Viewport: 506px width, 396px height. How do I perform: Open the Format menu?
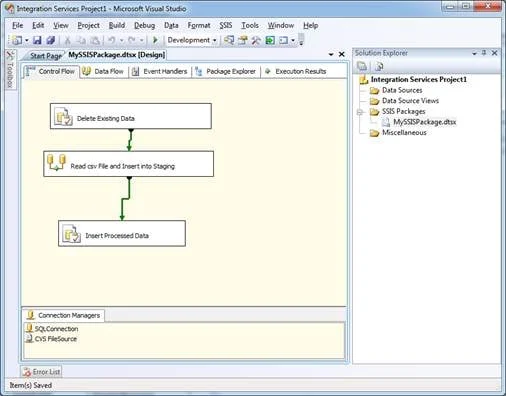[199, 25]
